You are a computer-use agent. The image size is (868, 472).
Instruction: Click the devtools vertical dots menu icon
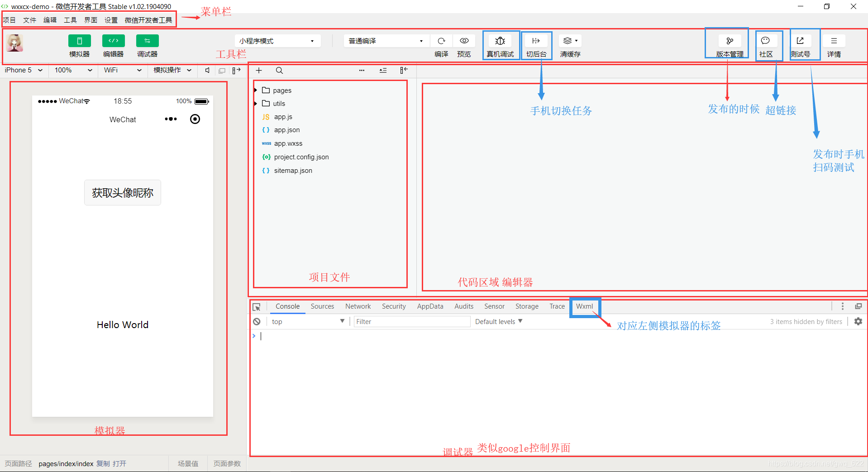pyautogui.click(x=842, y=306)
